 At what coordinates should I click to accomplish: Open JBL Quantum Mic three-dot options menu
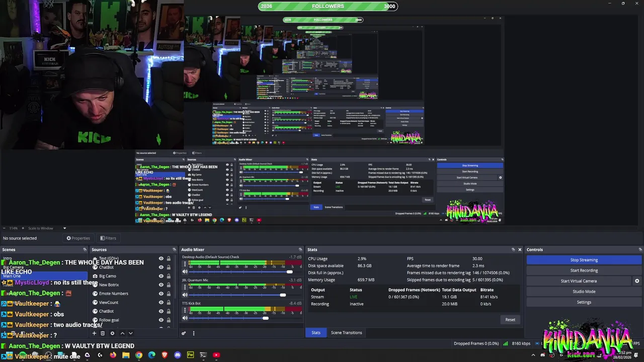[185, 287]
